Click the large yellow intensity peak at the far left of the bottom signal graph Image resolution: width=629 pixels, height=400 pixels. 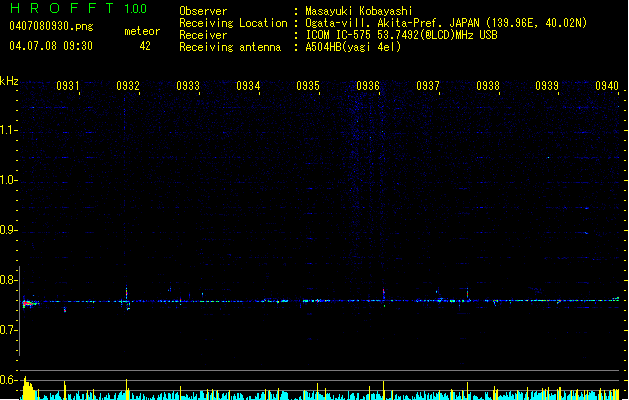[28, 388]
